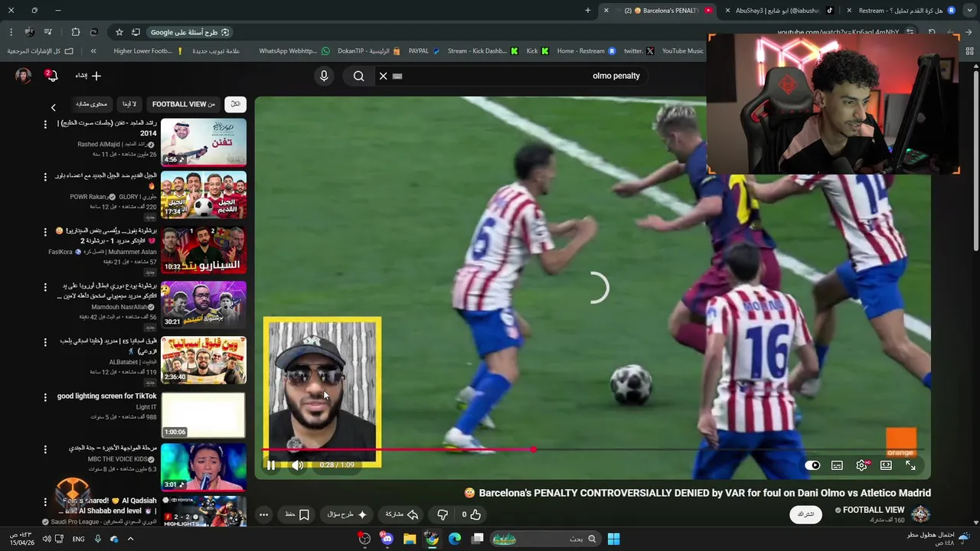Open a new browser tab

point(588,11)
